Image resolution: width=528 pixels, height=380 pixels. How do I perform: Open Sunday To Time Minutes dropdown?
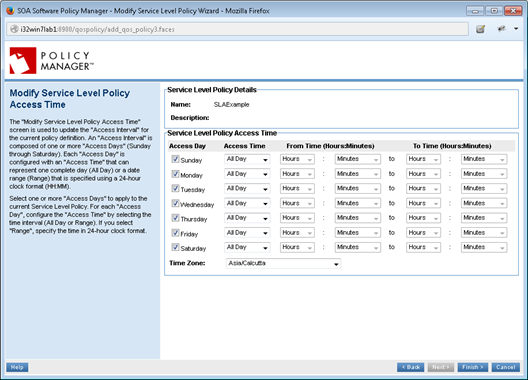484,159
